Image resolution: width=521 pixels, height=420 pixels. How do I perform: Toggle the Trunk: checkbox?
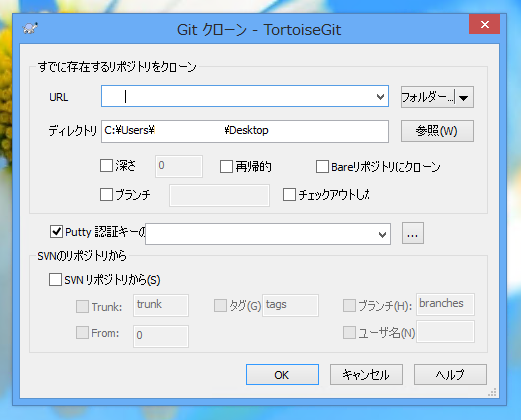[x=82, y=306]
